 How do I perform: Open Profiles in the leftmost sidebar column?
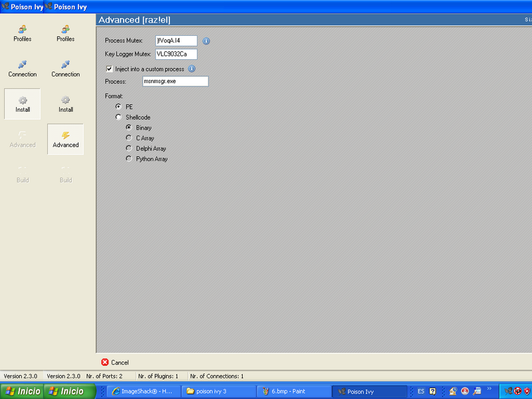pyautogui.click(x=23, y=34)
